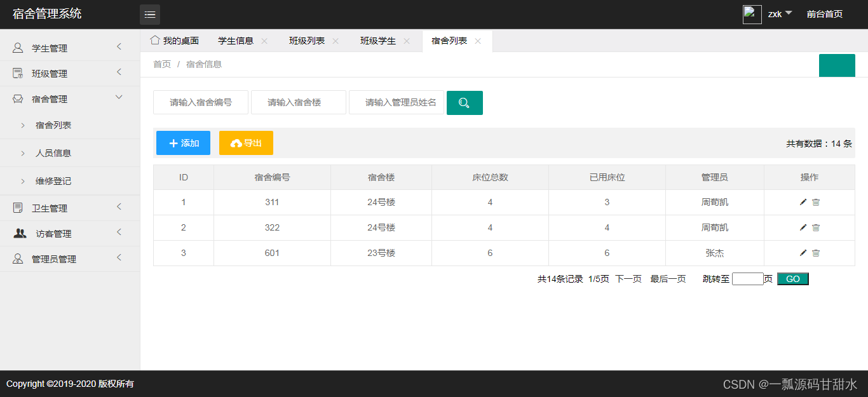Go to 最后一页 in pagination
Image resolution: width=868 pixels, height=397 pixels.
668,279
